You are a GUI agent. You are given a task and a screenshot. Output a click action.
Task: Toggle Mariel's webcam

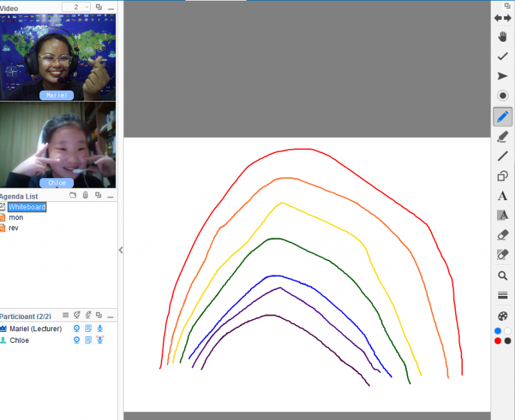pos(77,329)
